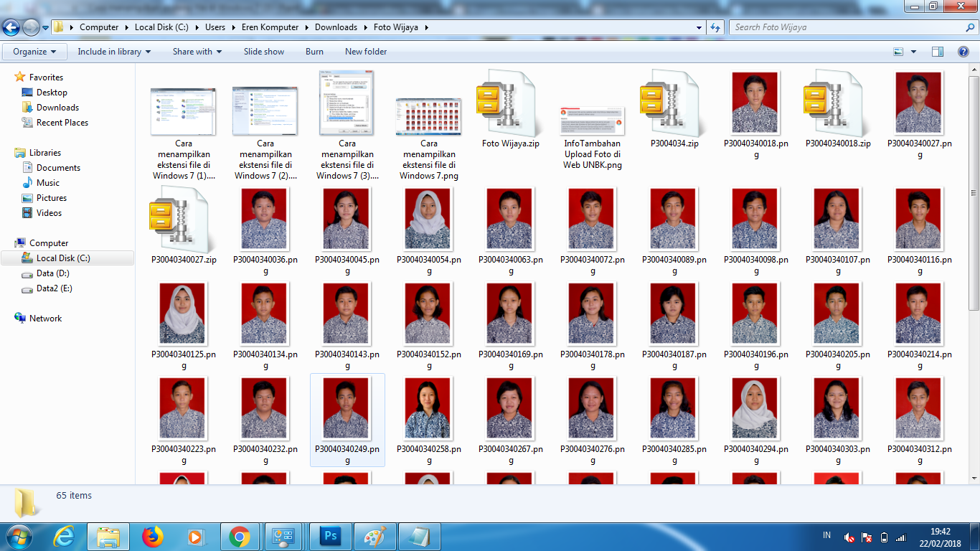Click the refresh arrow in the address bar
The image size is (980, 551).
click(715, 27)
